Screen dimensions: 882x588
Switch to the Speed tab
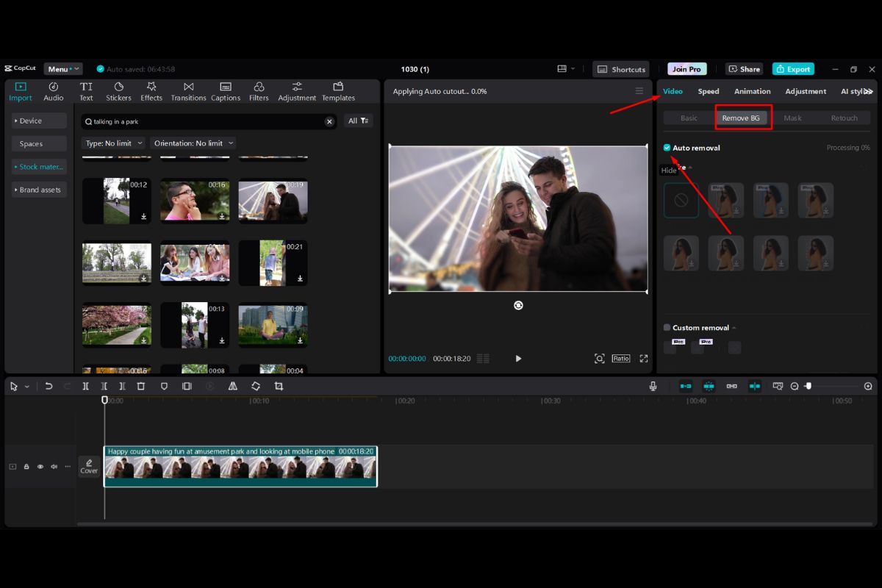click(x=709, y=91)
